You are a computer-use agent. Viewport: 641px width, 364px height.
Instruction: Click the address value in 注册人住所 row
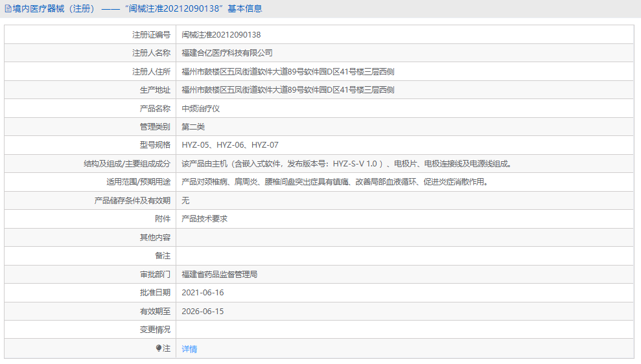(288, 72)
